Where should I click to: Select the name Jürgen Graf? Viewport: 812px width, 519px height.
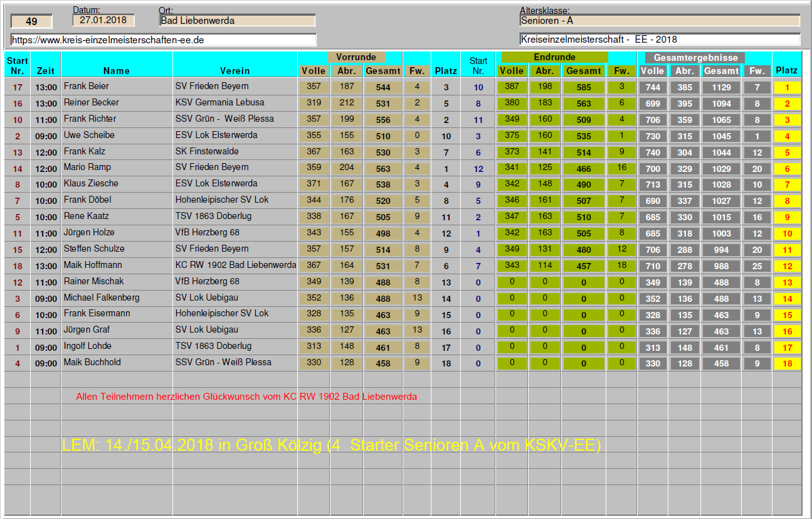87,329
